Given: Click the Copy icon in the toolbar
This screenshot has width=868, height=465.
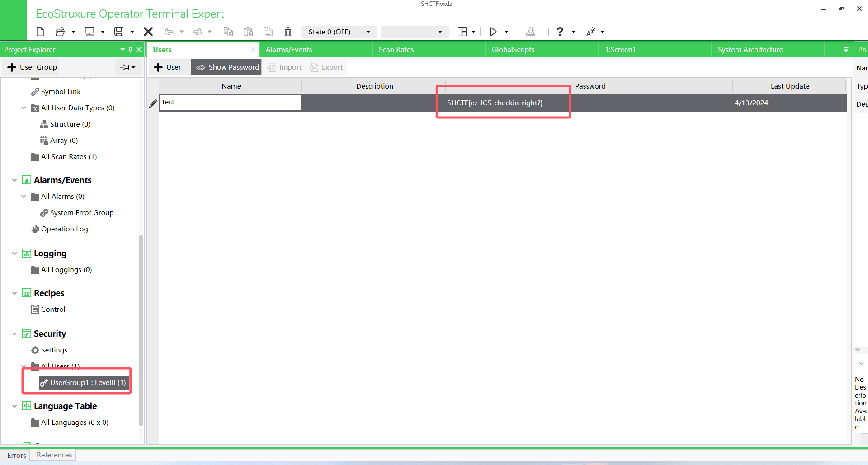Looking at the screenshot, I should 228,32.
